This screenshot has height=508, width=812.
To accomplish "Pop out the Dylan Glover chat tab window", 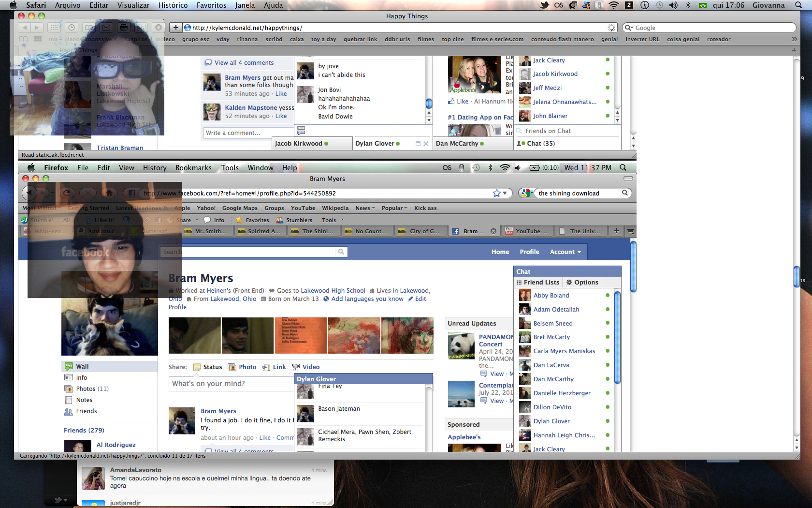I will pos(418,144).
